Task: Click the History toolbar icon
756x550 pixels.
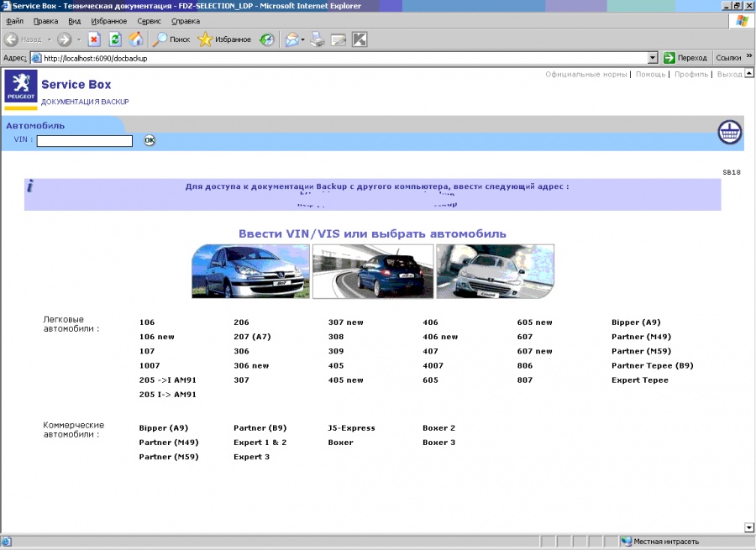Action: click(266, 39)
